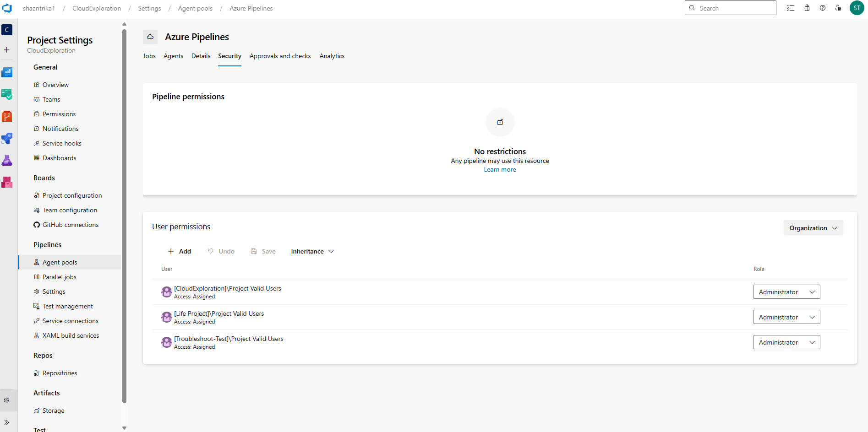
Task: Open Parallel jobs settings
Action: (70, 277)
